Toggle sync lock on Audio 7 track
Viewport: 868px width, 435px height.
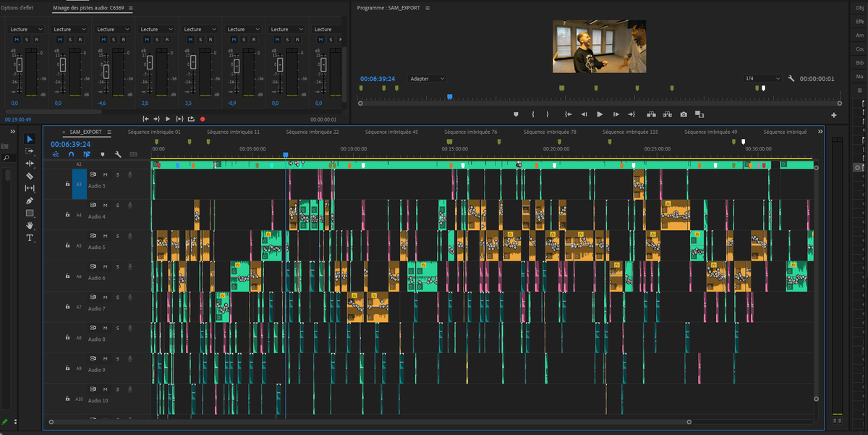coord(93,297)
